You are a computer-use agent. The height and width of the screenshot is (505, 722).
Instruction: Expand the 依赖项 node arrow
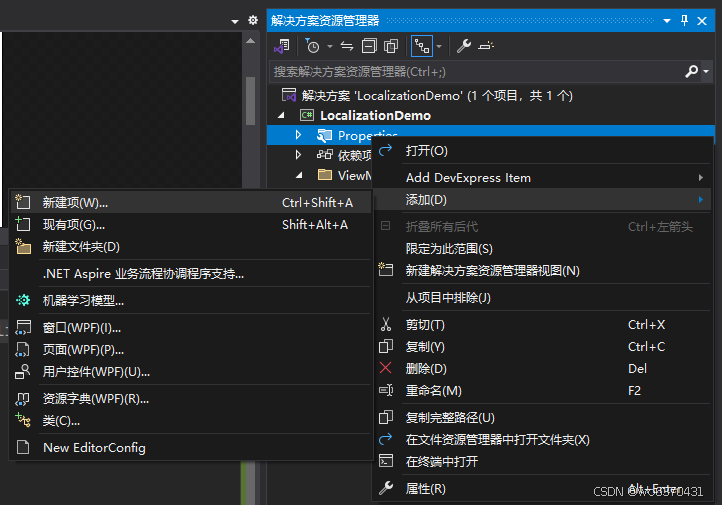pos(298,155)
